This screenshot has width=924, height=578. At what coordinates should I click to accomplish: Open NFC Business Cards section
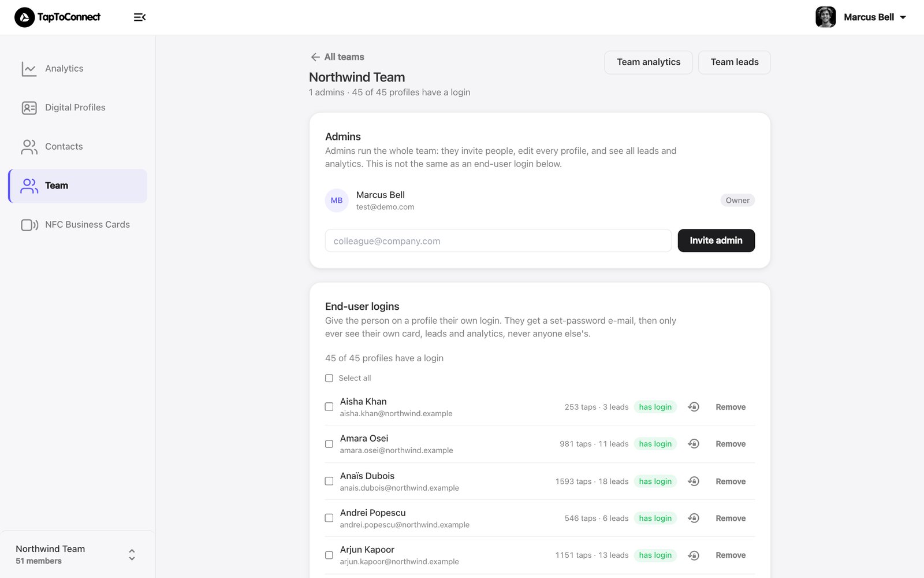77,225
